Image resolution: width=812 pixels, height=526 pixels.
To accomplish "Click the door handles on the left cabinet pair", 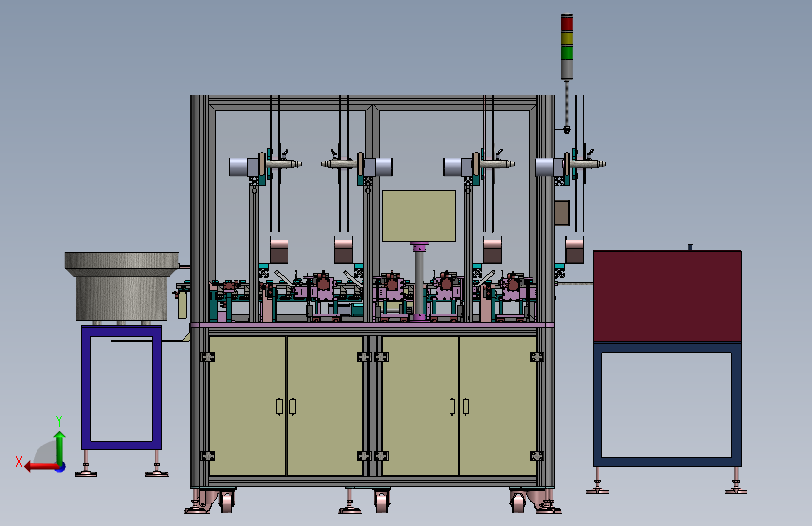I will pyautogui.click(x=286, y=406).
